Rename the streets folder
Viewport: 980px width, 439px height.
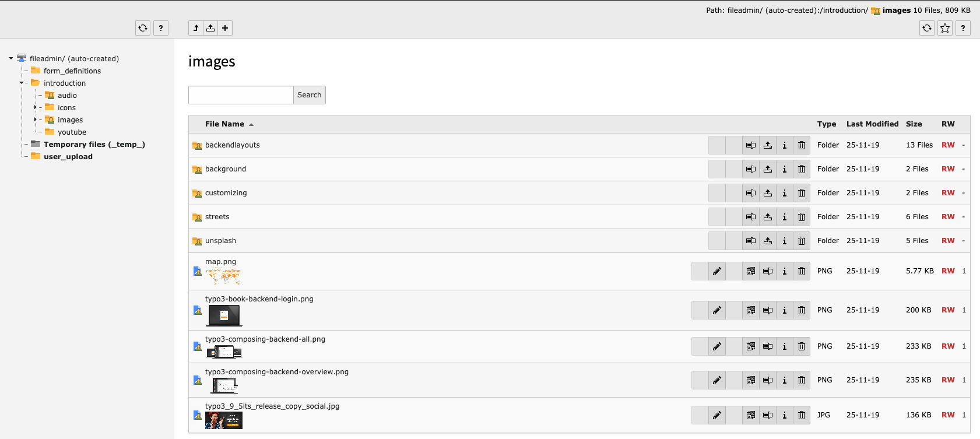click(x=751, y=217)
